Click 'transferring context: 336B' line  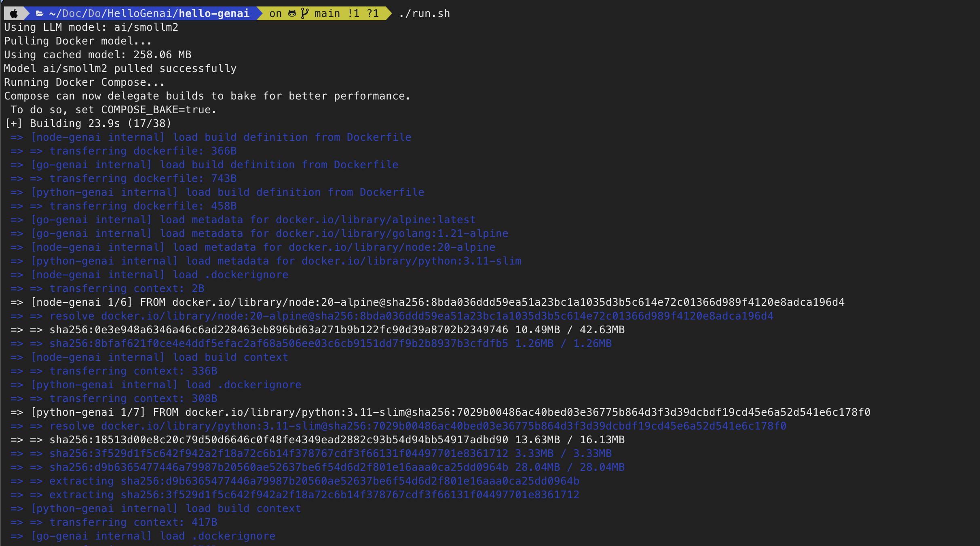click(x=114, y=371)
